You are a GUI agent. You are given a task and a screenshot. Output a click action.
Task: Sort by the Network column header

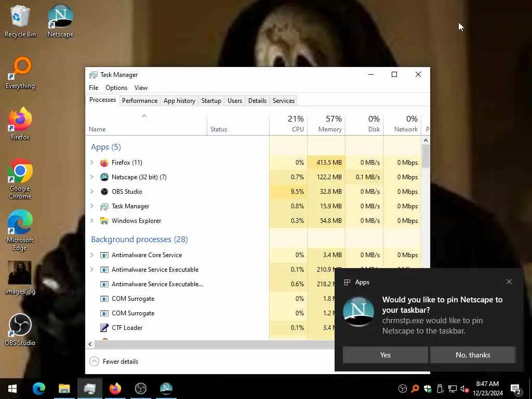[x=403, y=125]
